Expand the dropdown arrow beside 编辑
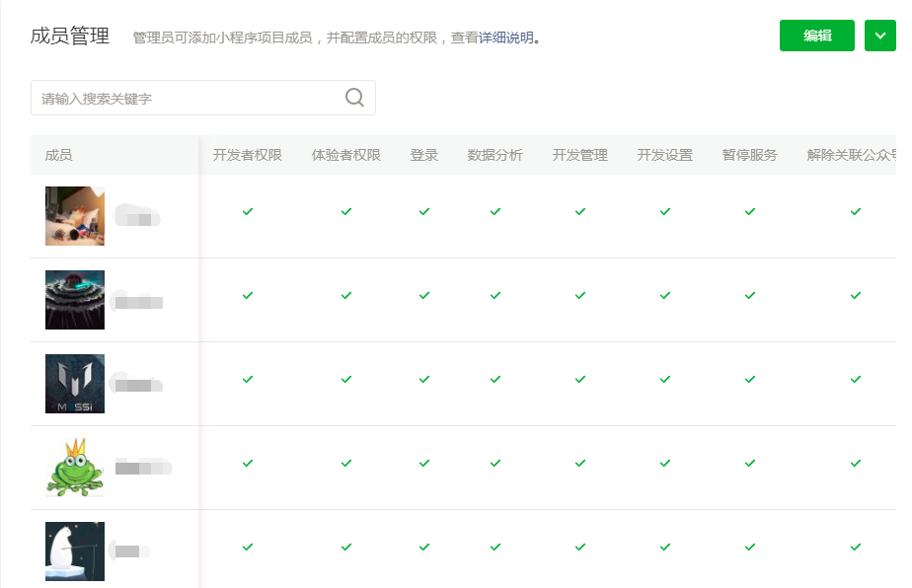The height and width of the screenshot is (588, 912). pyautogui.click(x=879, y=36)
